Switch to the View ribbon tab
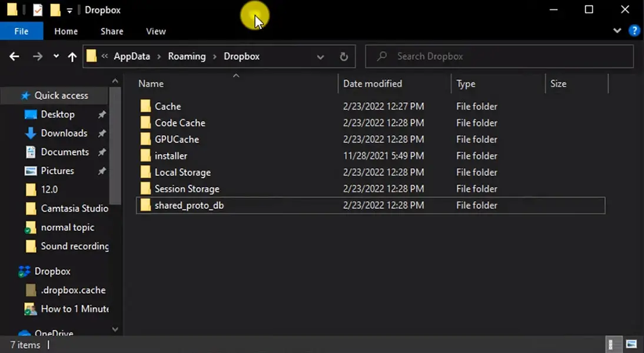Viewport: 644px width, 353px height. coord(156,31)
